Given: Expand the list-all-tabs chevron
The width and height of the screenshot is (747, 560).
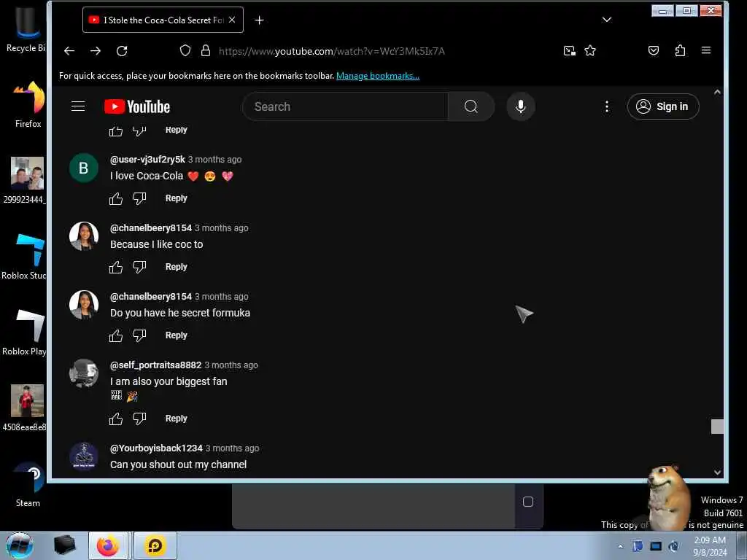Looking at the screenshot, I should (606, 20).
